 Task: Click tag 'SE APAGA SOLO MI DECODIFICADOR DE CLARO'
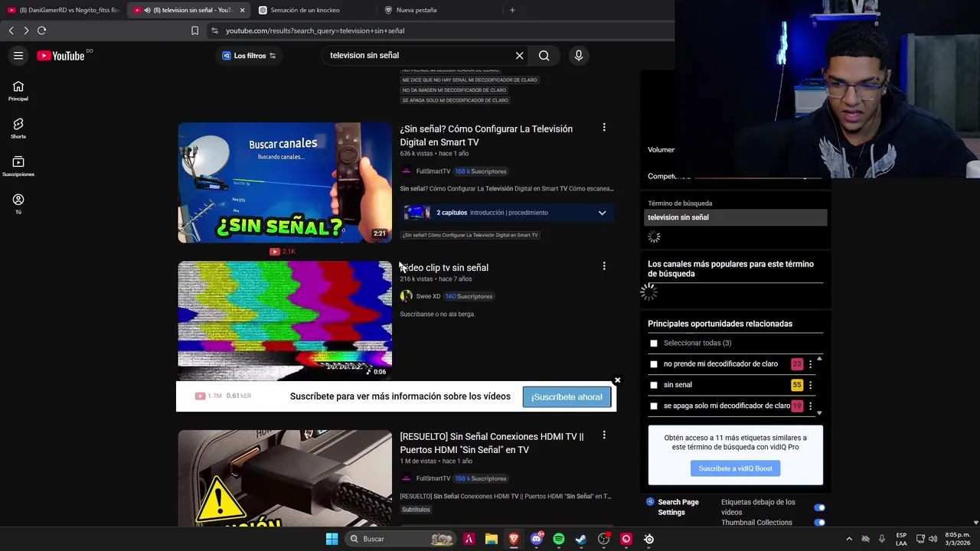point(455,100)
